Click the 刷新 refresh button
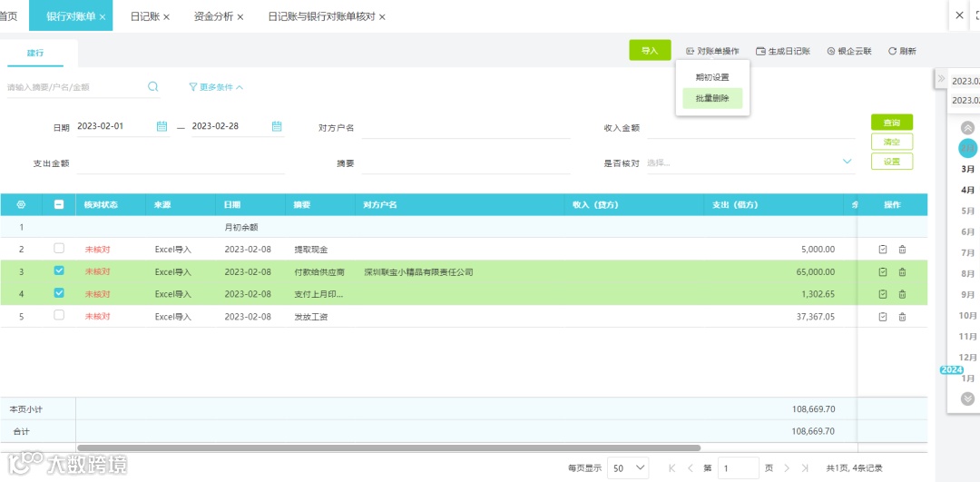Viewport: 980px width, 482px height. 903,51
